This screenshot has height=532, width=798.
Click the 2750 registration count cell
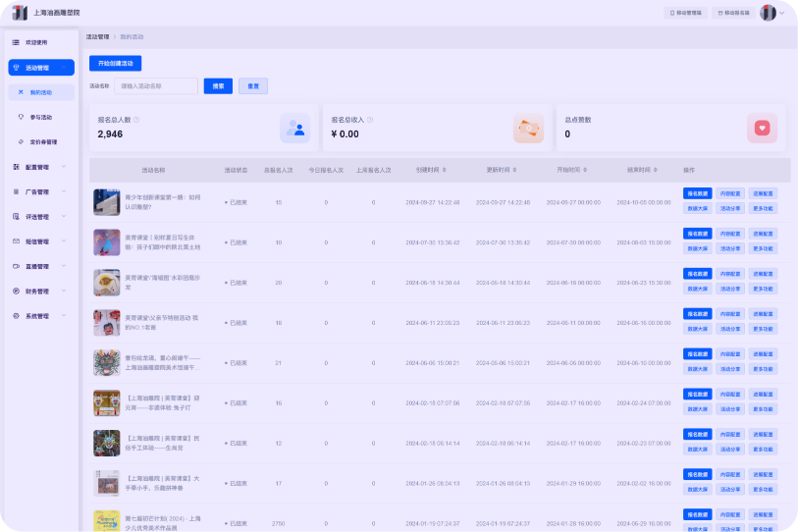point(279,523)
